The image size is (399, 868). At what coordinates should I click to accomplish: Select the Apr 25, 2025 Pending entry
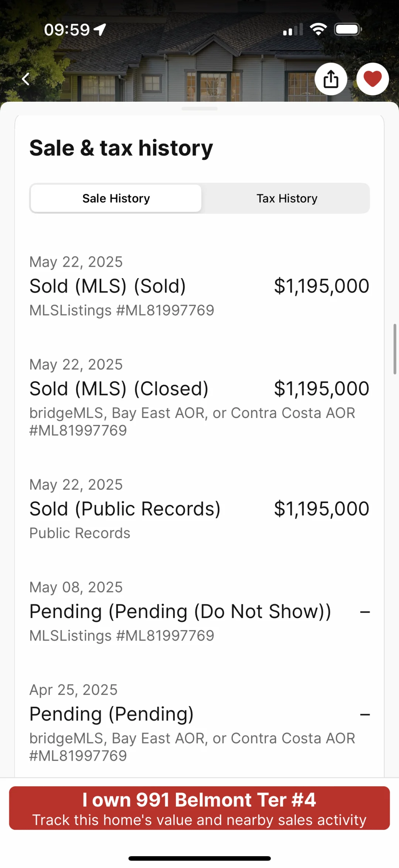[199, 723]
